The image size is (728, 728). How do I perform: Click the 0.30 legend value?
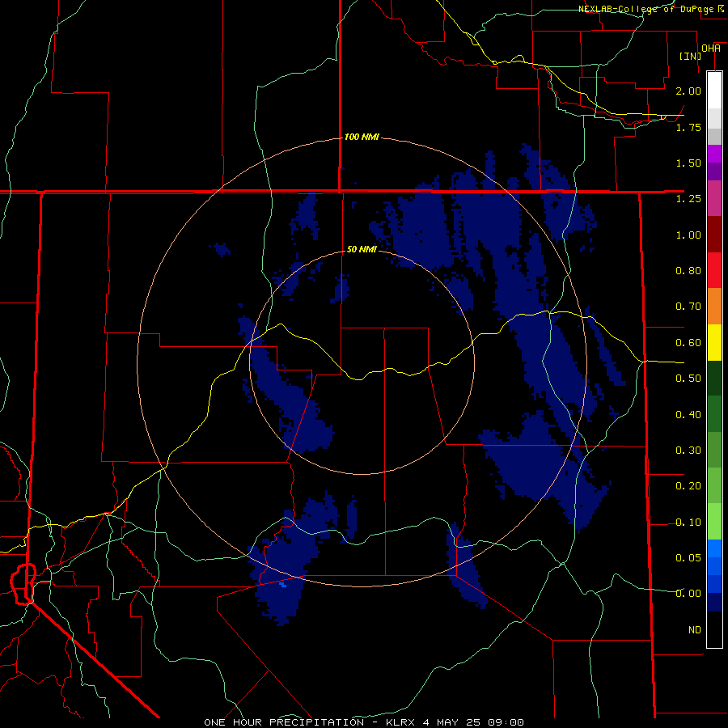pyautogui.click(x=688, y=451)
